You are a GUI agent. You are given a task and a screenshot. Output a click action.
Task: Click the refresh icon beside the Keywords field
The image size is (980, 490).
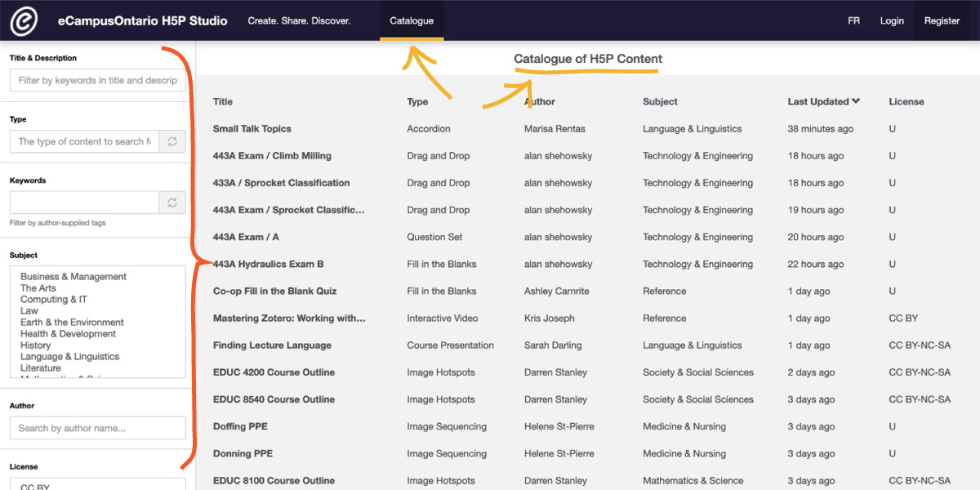pyautogui.click(x=172, y=203)
